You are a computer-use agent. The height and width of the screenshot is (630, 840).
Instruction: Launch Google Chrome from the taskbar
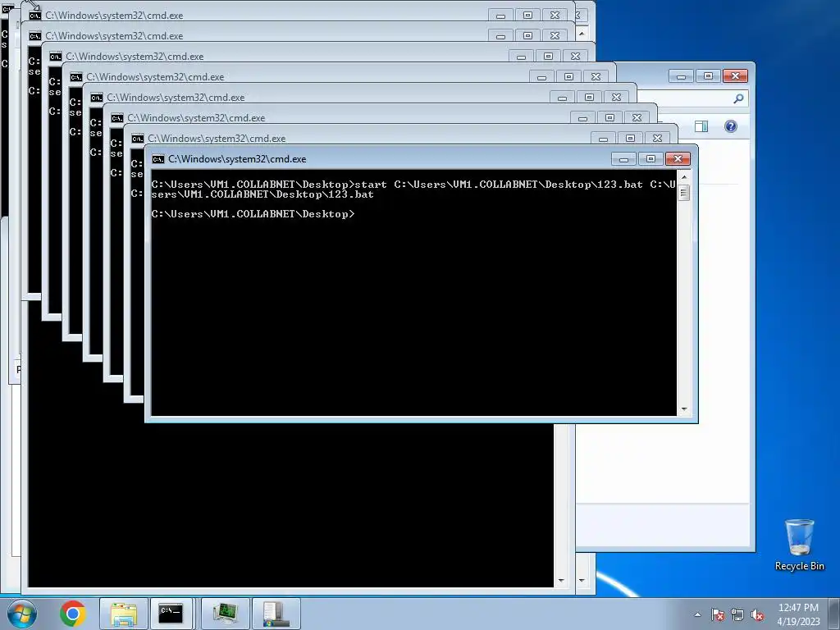[x=73, y=614]
